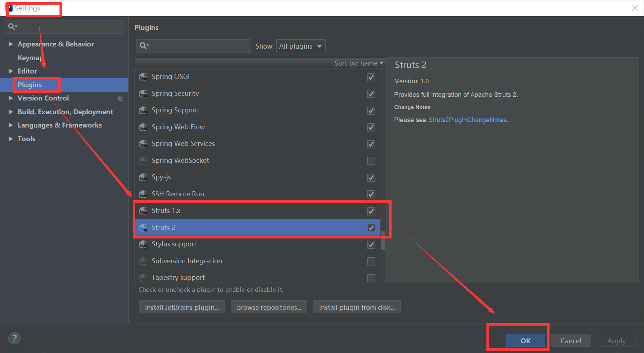Expand the Editor section arrow
The height and width of the screenshot is (353, 644).
11,71
